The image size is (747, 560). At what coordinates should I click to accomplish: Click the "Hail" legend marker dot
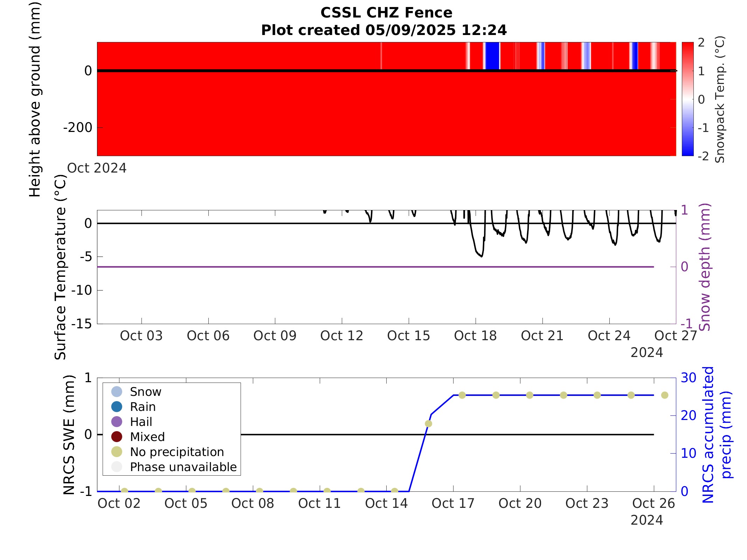pyautogui.click(x=117, y=422)
